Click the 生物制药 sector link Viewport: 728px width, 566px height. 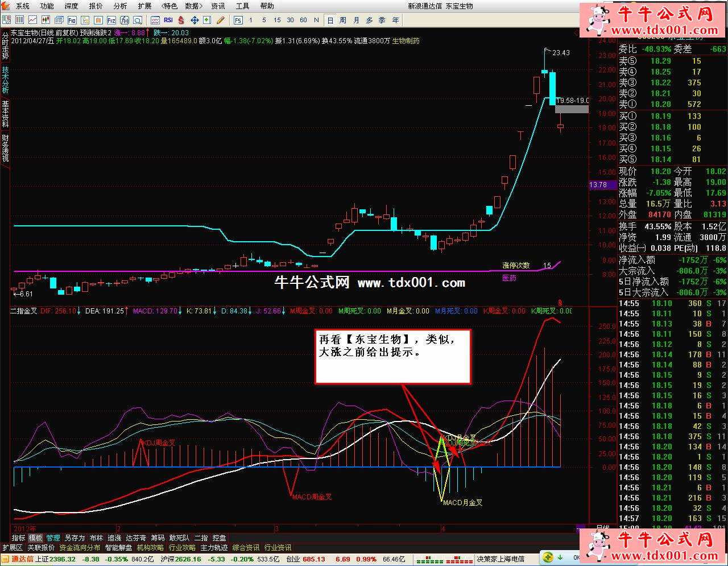[406, 41]
